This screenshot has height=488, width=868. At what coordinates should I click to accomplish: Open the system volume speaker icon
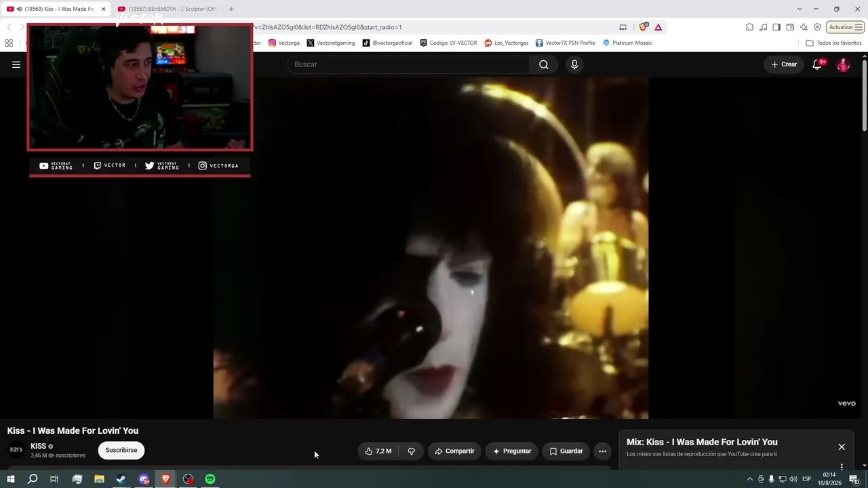pos(793,479)
